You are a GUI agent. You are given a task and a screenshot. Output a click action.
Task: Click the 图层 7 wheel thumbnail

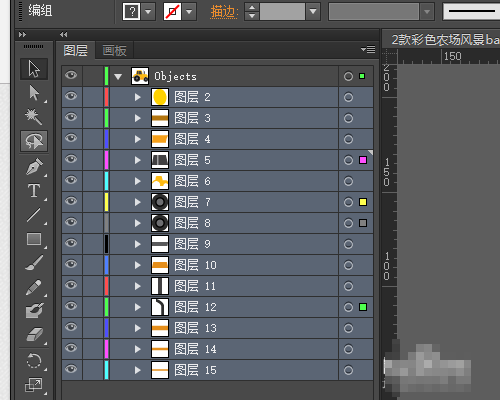[x=160, y=202]
